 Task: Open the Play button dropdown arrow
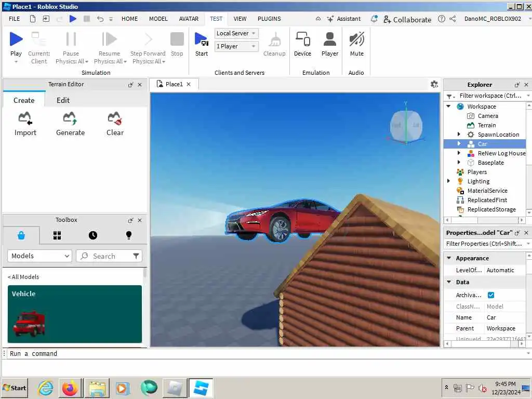(x=16, y=62)
